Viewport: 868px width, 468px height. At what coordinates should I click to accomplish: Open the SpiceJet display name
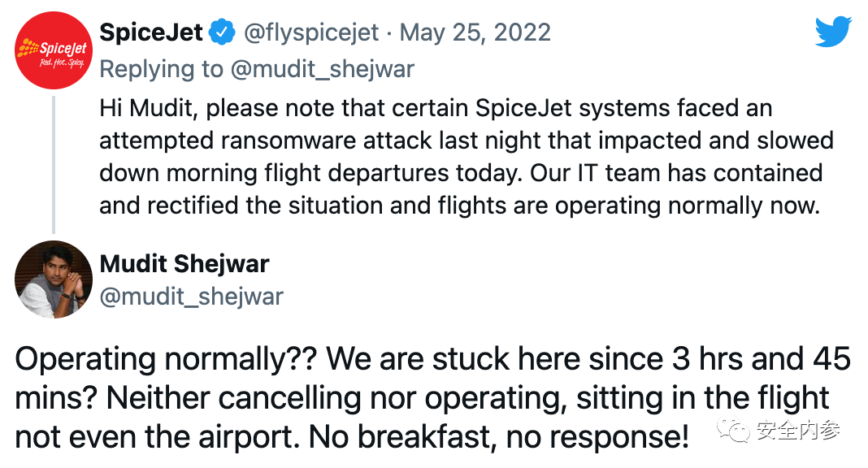tap(150, 32)
